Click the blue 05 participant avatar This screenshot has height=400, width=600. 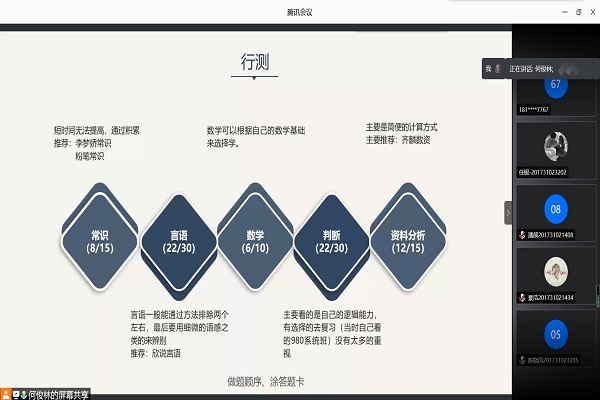click(x=554, y=334)
